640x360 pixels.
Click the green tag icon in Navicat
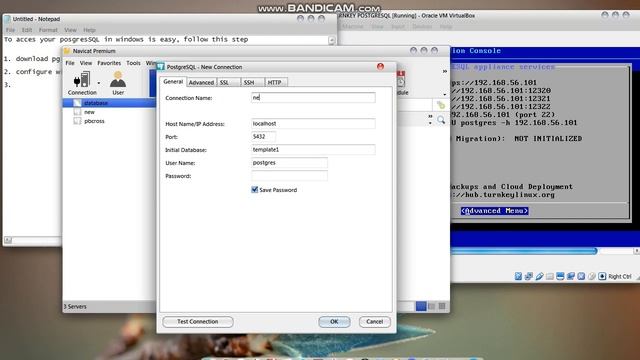tap(441, 105)
